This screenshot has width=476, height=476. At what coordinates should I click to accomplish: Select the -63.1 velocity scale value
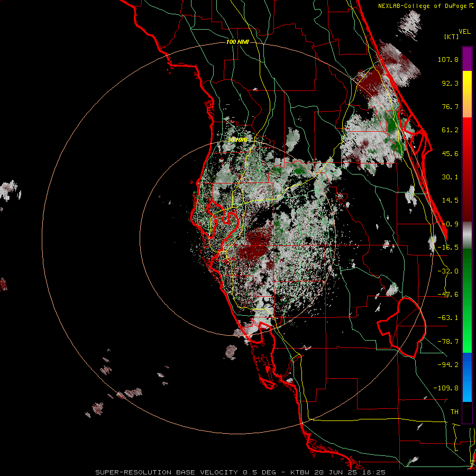tap(448, 318)
